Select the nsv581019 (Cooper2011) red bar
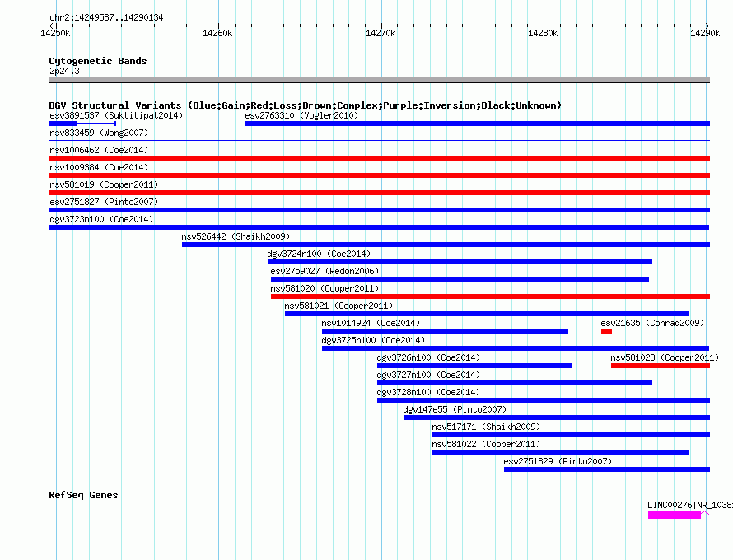This screenshot has width=733, height=560. (x=379, y=193)
